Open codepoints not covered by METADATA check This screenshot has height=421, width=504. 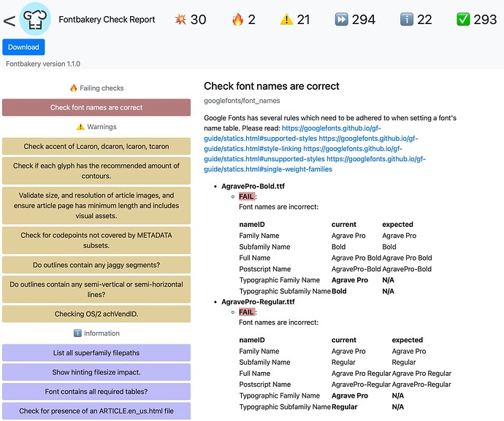point(96,240)
